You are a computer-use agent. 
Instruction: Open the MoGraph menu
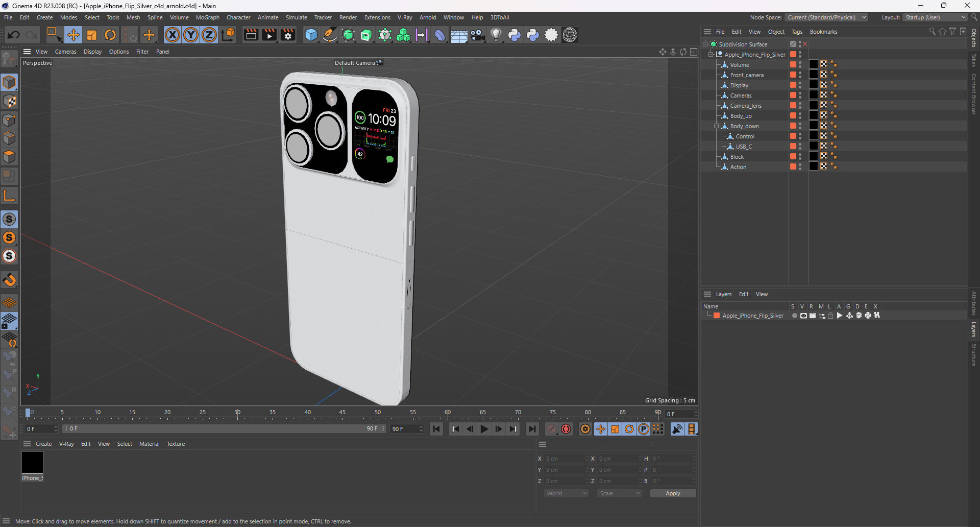[x=207, y=17]
